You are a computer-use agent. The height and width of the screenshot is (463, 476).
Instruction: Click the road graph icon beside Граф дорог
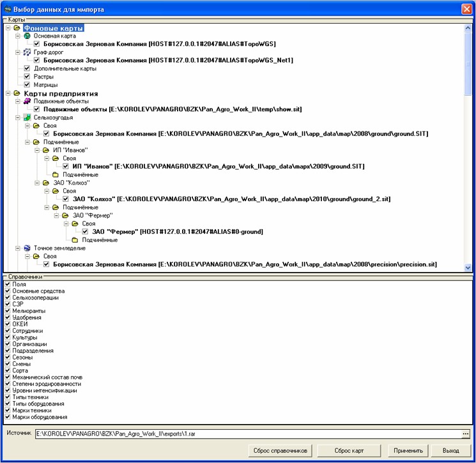(x=27, y=52)
